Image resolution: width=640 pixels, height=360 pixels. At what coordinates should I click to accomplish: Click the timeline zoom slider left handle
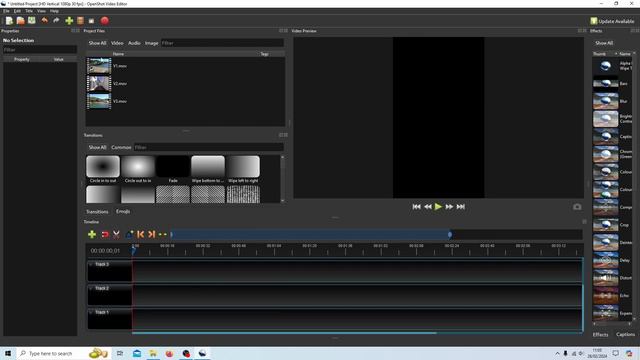[x=171, y=234]
